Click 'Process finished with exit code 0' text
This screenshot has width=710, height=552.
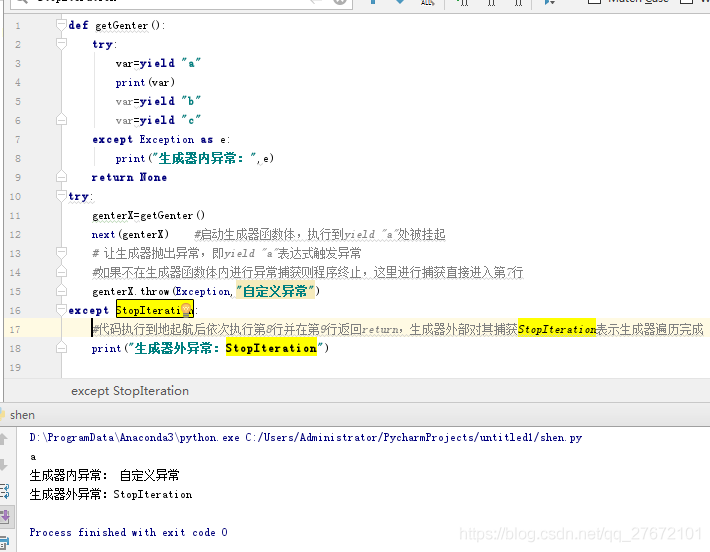point(128,533)
